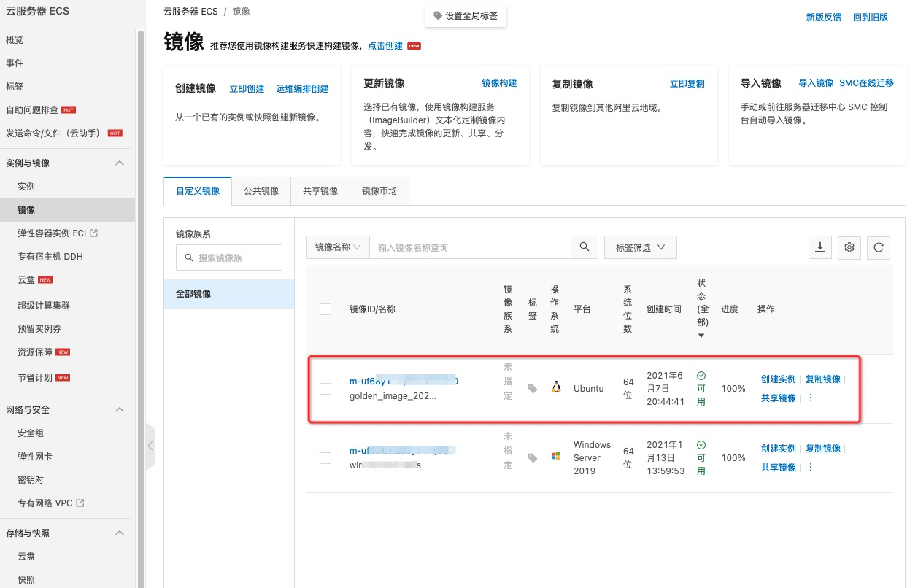This screenshot has width=918, height=588.
Task: Switch to the 镜像市场 tab
Action: 379,190
